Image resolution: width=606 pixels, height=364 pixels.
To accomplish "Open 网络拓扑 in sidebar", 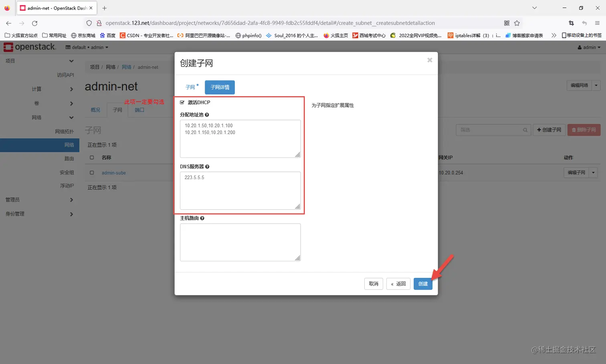I will (x=64, y=131).
